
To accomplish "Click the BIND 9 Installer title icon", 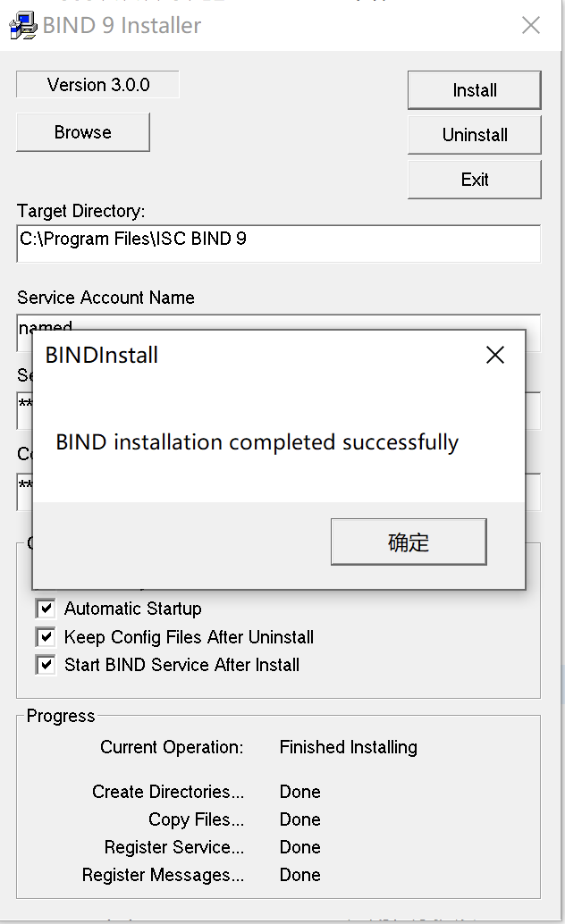I will 23,26.
